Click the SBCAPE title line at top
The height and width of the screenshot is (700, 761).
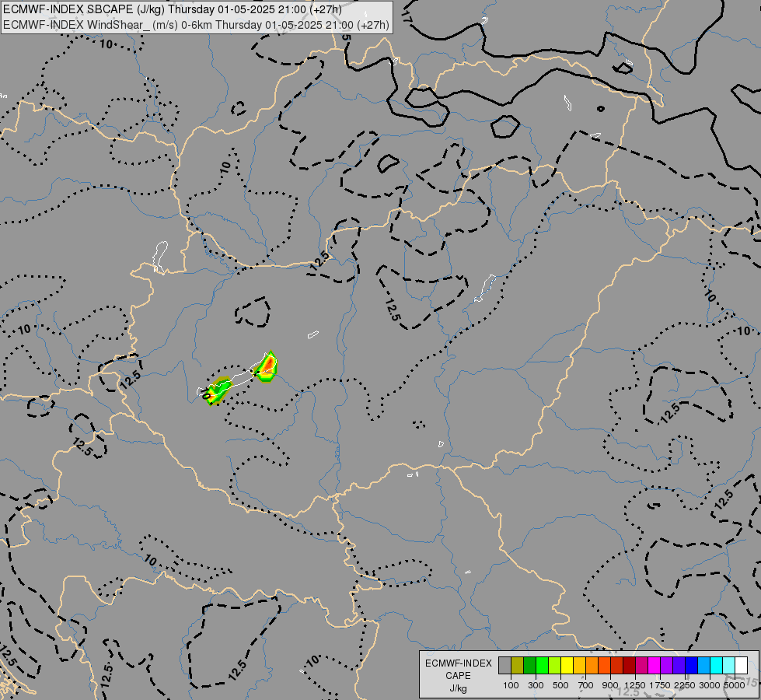coord(173,9)
